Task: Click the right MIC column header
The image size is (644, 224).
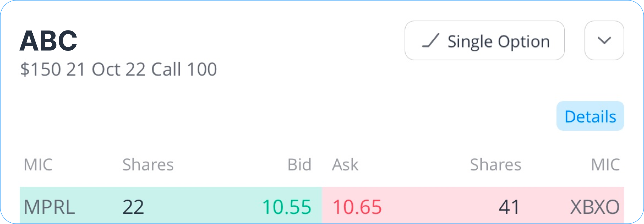Action: coord(605,165)
